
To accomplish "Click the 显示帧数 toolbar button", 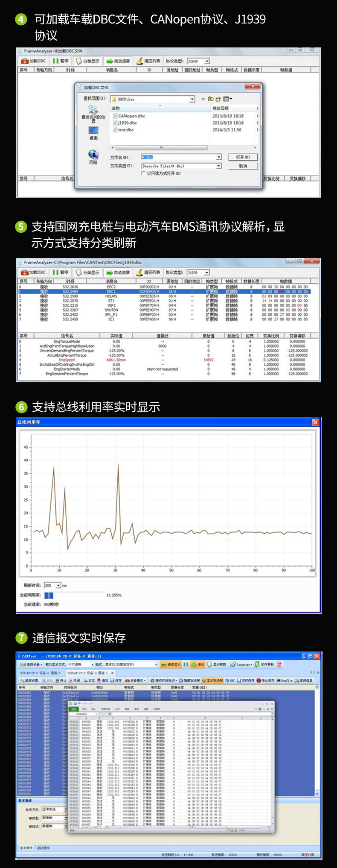I will tap(217, 664).
